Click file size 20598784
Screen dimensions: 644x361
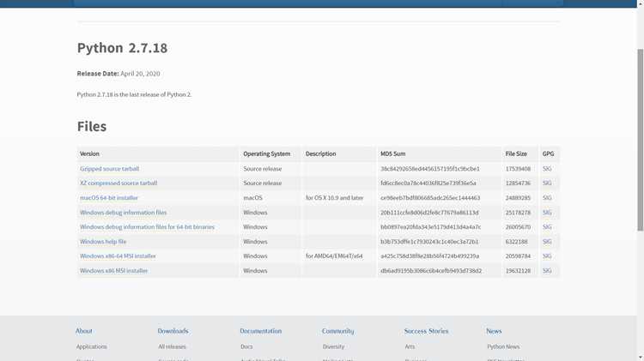coord(518,256)
